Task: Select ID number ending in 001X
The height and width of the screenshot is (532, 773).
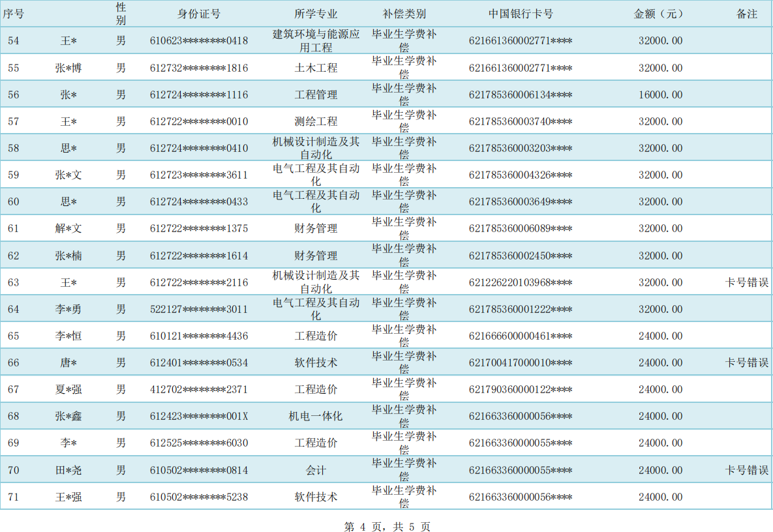Action: 198,416
